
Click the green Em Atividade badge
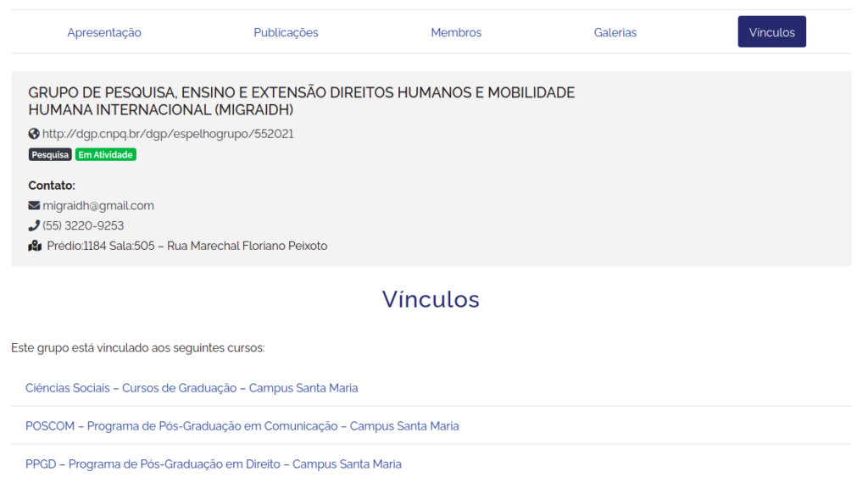(x=106, y=155)
